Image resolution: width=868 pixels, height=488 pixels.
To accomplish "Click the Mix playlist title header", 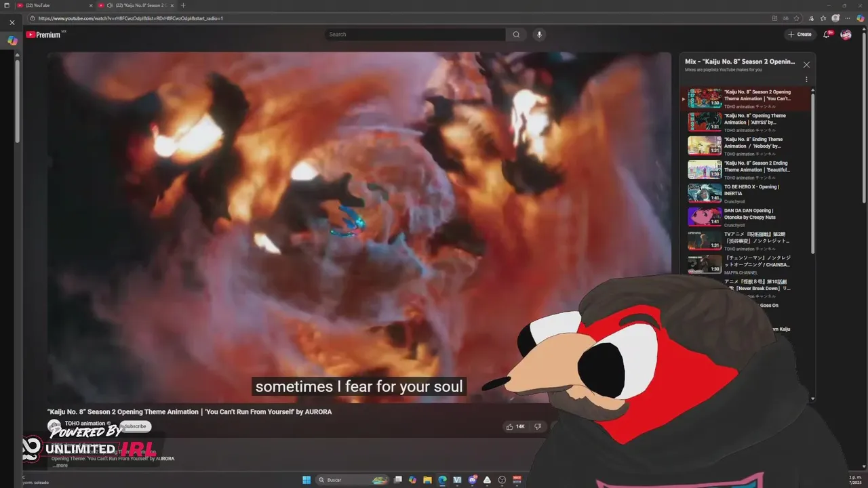I will [740, 62].
